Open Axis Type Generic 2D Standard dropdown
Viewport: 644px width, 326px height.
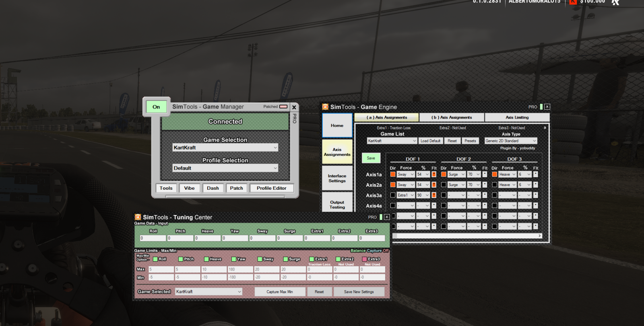511,141
